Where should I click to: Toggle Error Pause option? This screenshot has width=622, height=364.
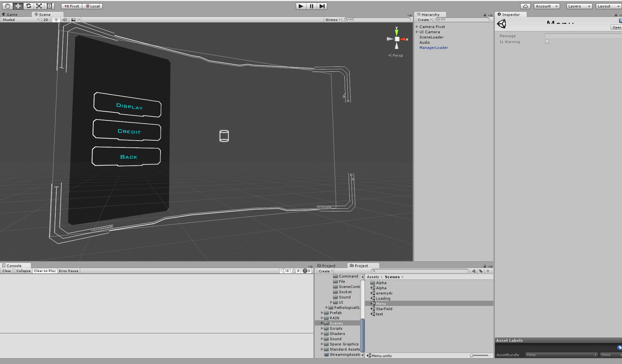coord(68,271)
